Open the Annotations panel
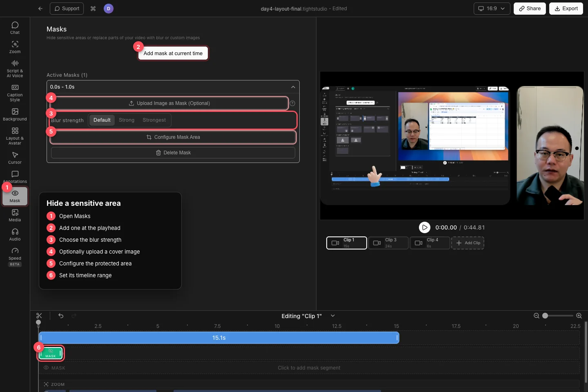Screen dimensions: 588x392 pos(15,177)
